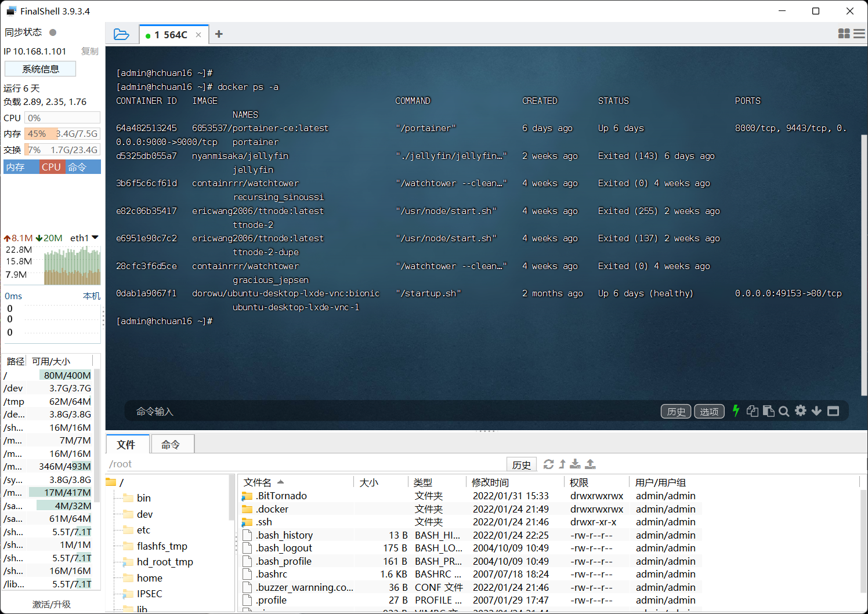This screenshot has height=614, width=868.
Task: Copy terminal text using copy icon
Action: (753, 411)
